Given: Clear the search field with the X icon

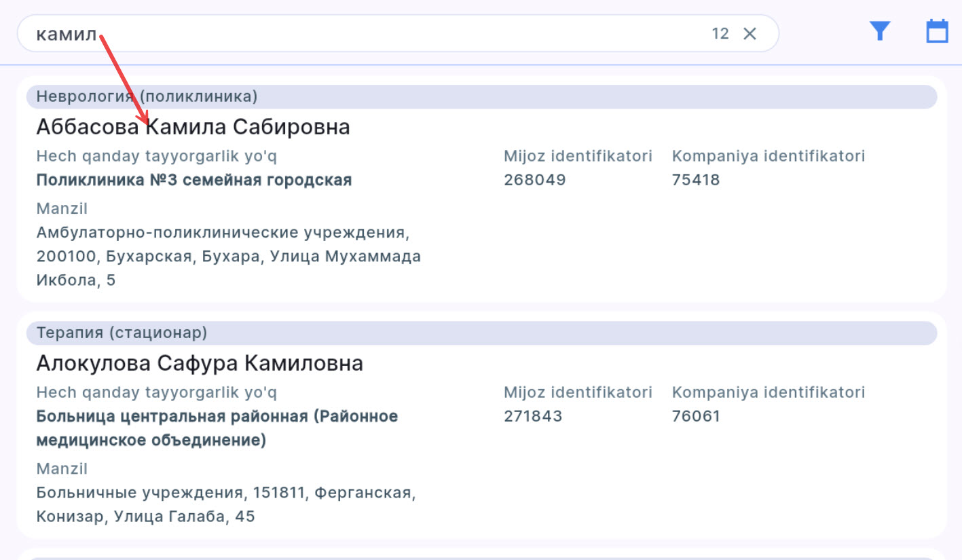Looking at the screenshot, I should (x=750, y=34).
